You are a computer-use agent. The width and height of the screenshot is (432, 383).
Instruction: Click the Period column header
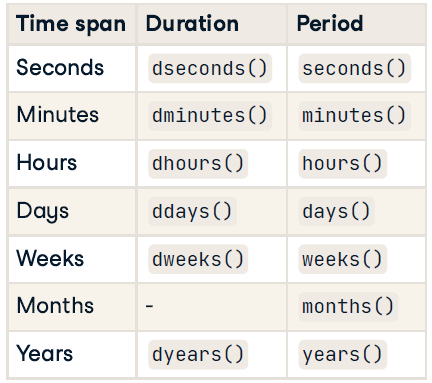coord(330,24)
